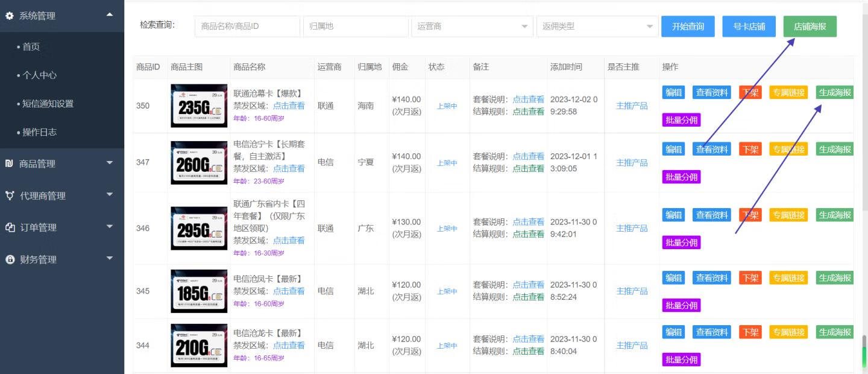
Task: Expand the 商品管理 menu arrow
Action: (x=109, y=162)
